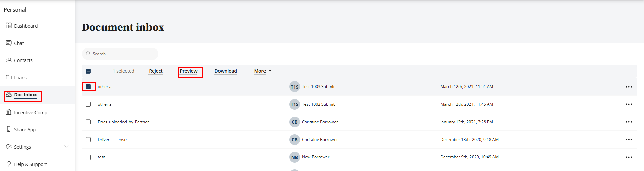Preview the selected document
644x171 pixels.
pyautogui.click(x=189, y=71)
